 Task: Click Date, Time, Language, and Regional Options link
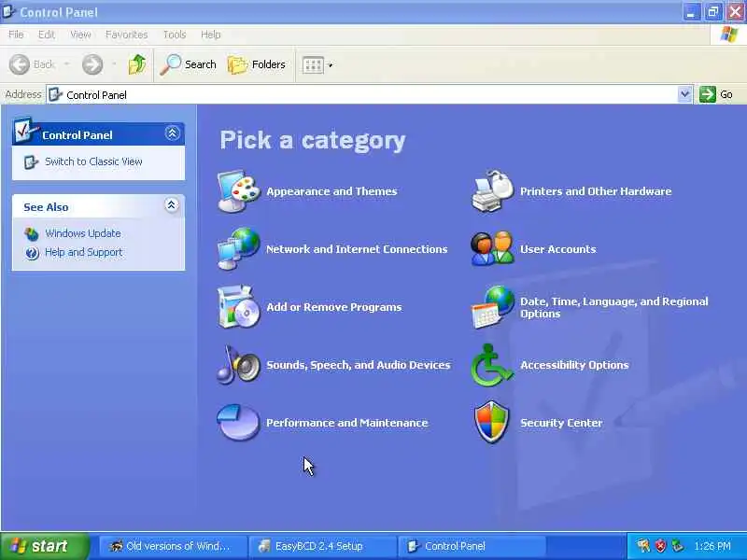(x=614, y=308)
